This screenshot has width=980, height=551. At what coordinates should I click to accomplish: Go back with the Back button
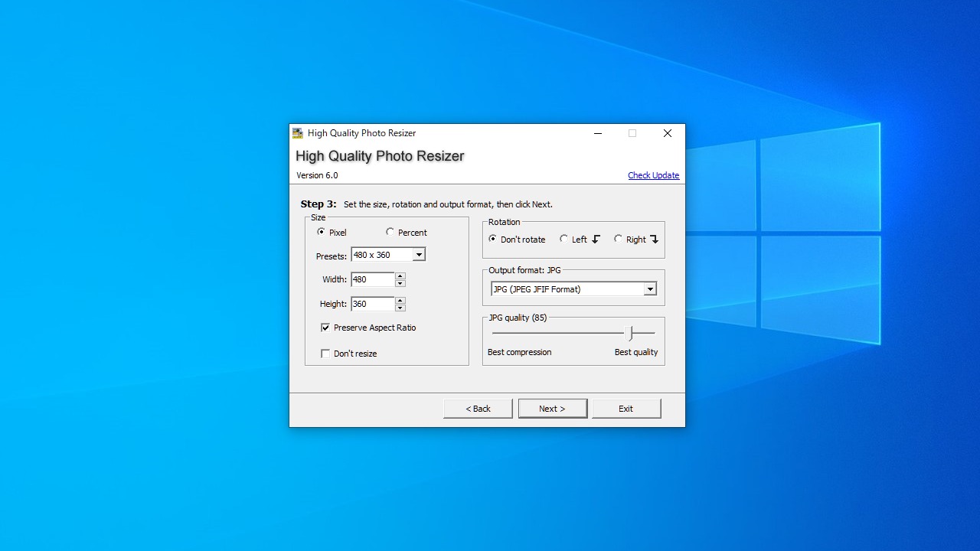[x=478, y=409]
